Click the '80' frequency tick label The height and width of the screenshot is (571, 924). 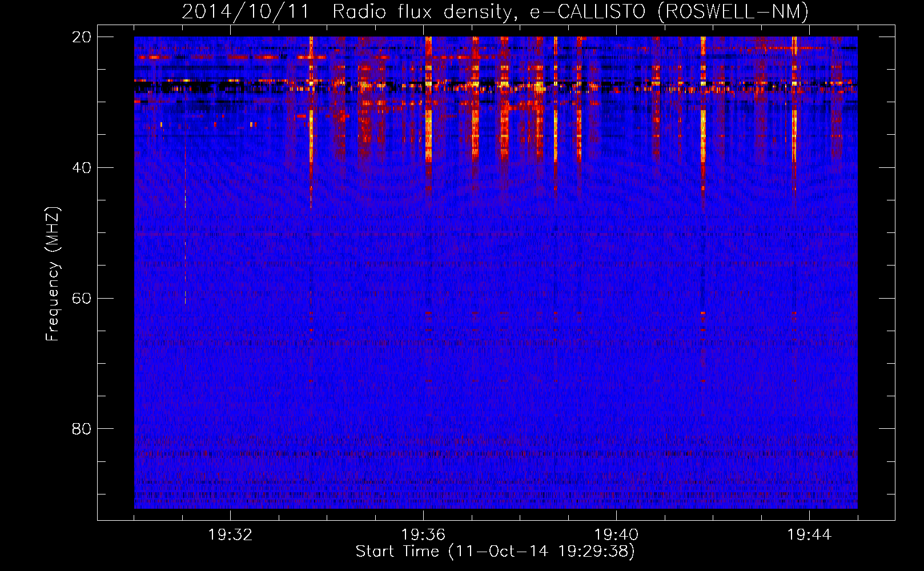82,429
